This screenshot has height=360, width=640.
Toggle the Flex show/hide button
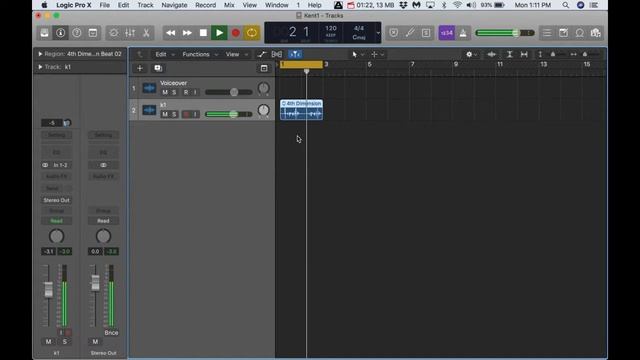pyautogui.click(x=277, y=54)
